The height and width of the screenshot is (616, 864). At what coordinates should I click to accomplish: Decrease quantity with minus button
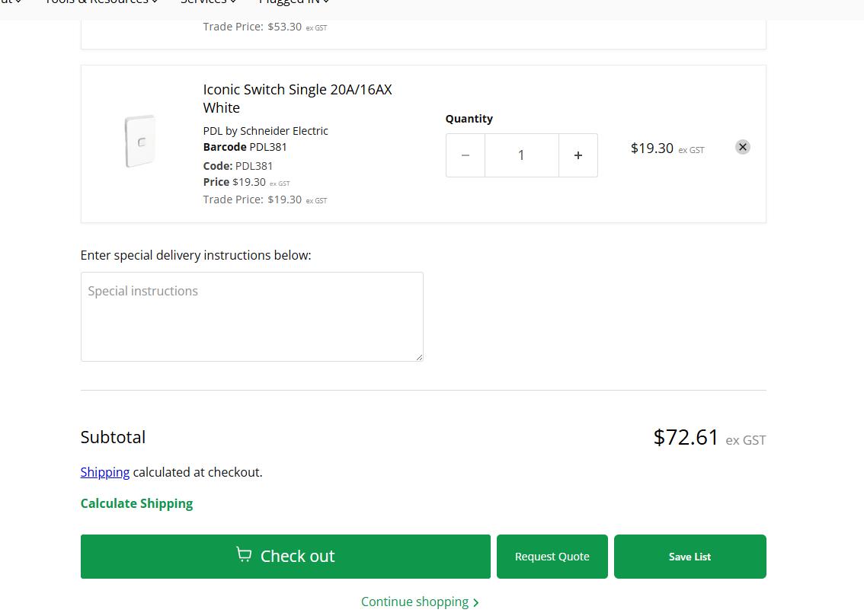tap(466, 155)
